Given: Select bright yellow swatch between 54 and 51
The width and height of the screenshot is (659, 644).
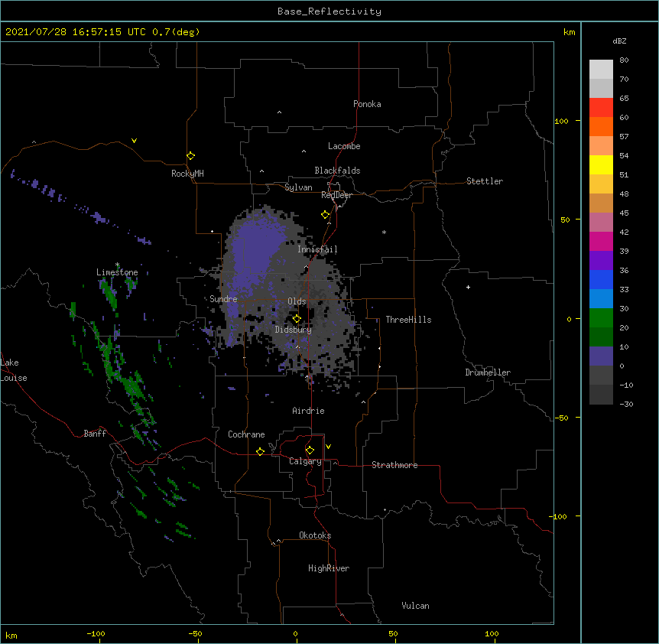Looking at the screenshot, I should (601, 164).
